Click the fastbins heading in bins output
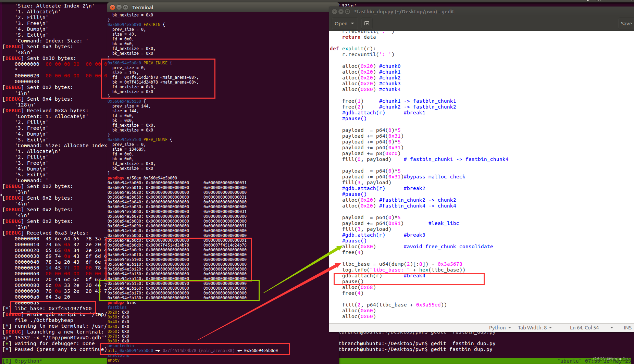Image resolution: width=634 pixels, height=364 pixels. 117,307
